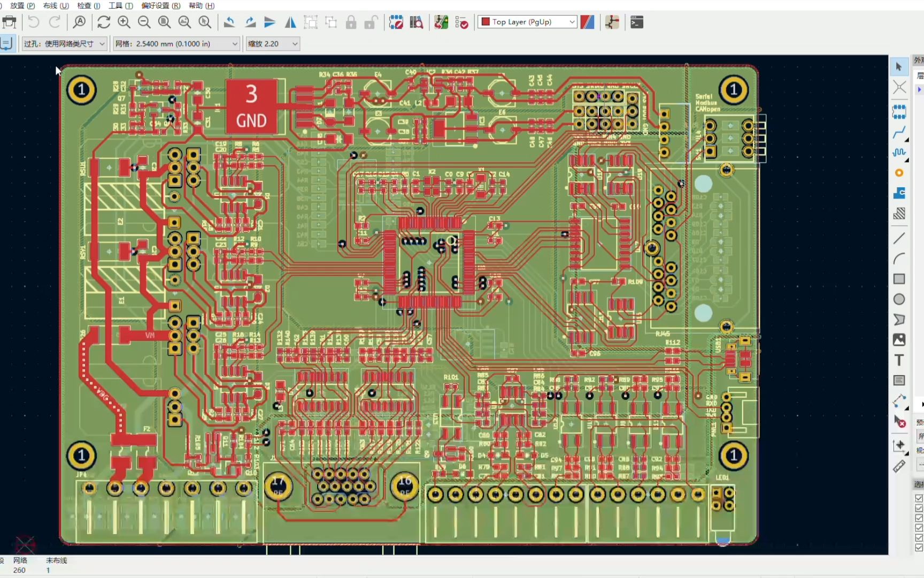Redo the last undone edit
The height and width of the screenshot is (578, 924).
(x=55, y=22)
